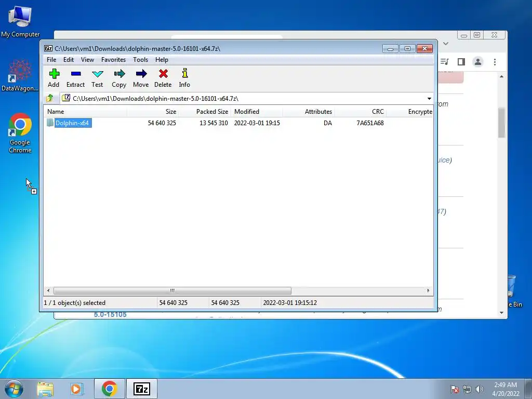Screen dimensions: 532x399
Task: Click the horizontal scrollbar left arrow
Action: coord(48,291)
